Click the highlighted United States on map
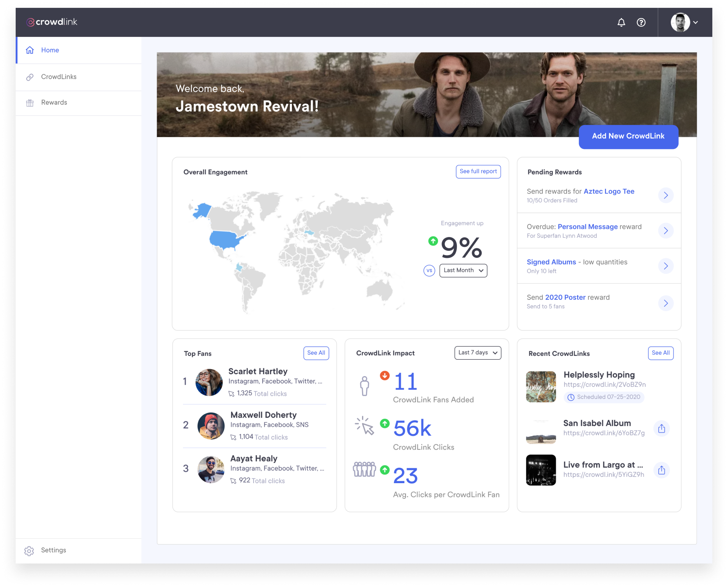The width and height of the screenshot is (728, 587). click(x=225, y=239)
